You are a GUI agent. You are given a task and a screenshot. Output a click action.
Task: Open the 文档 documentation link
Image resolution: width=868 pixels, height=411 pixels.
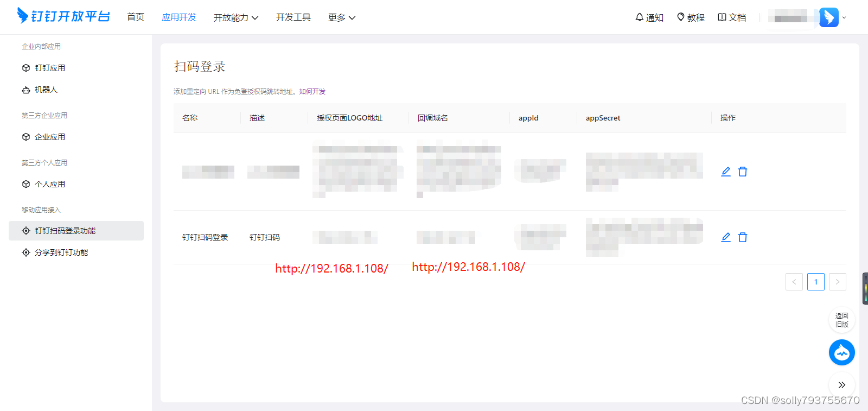tap(732, 17)
